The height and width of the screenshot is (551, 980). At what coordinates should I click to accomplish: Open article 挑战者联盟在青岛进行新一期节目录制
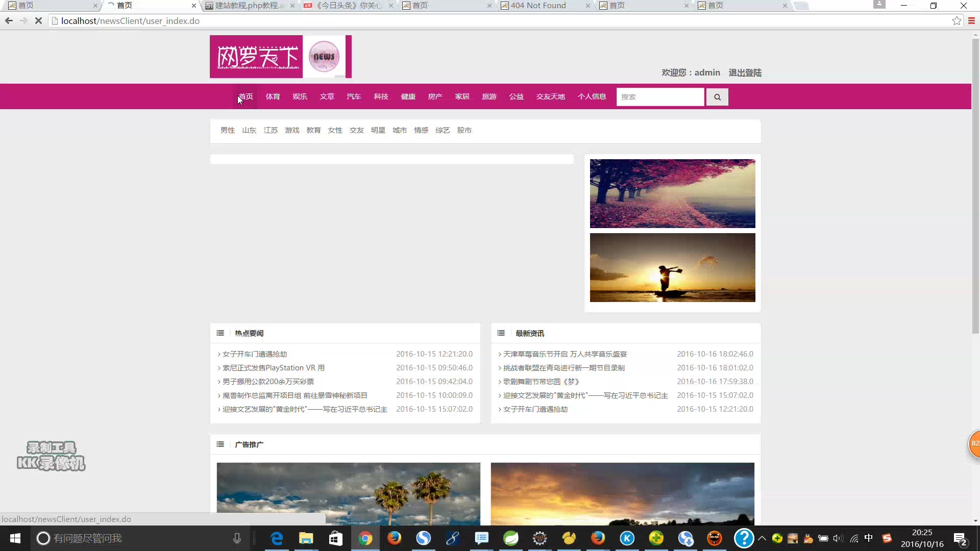(x=563, y=368)
